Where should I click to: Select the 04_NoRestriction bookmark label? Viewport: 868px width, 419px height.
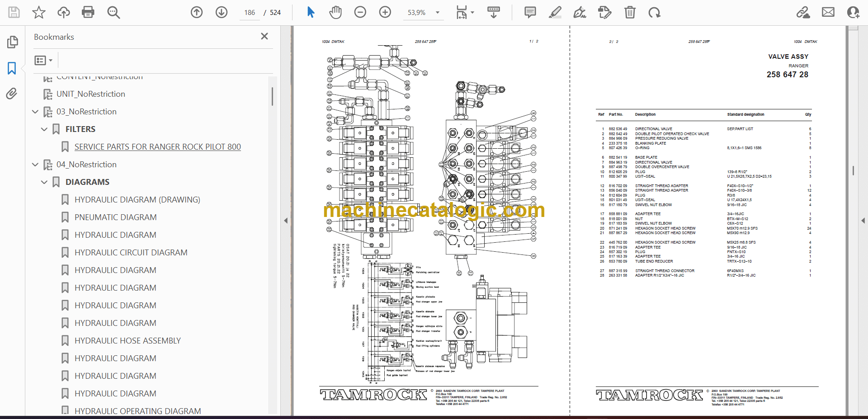click(86, 165)
